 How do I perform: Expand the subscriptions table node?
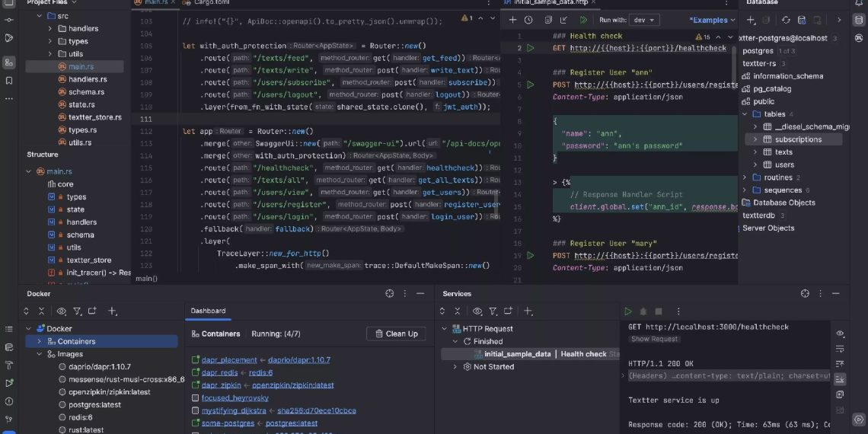(755, 139)
